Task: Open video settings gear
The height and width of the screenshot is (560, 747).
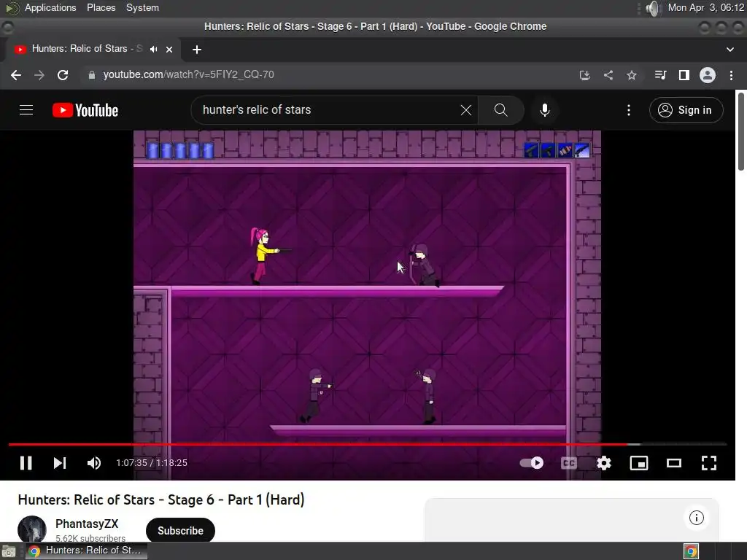Action: tap(603, 463)
